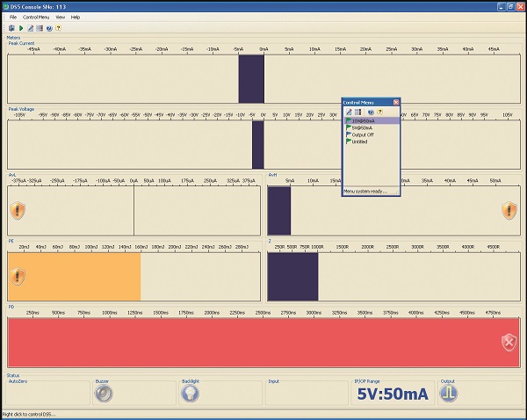Click the first toolbar icon below File menu

tap(11, 27)
